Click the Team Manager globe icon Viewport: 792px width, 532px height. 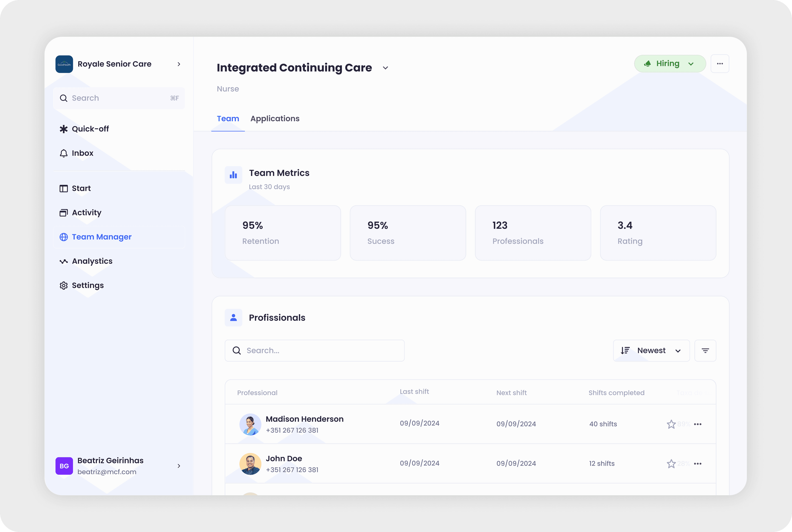coord(63,237)
